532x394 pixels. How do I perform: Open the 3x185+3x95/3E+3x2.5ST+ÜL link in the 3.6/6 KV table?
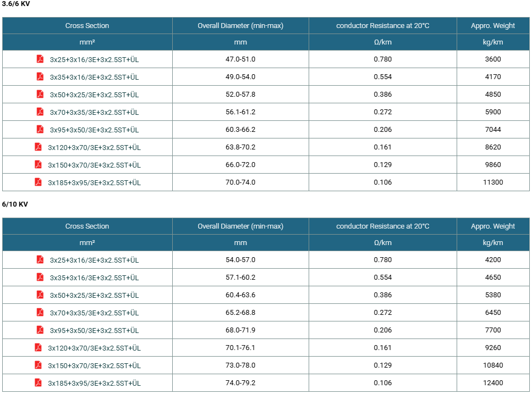94,183
